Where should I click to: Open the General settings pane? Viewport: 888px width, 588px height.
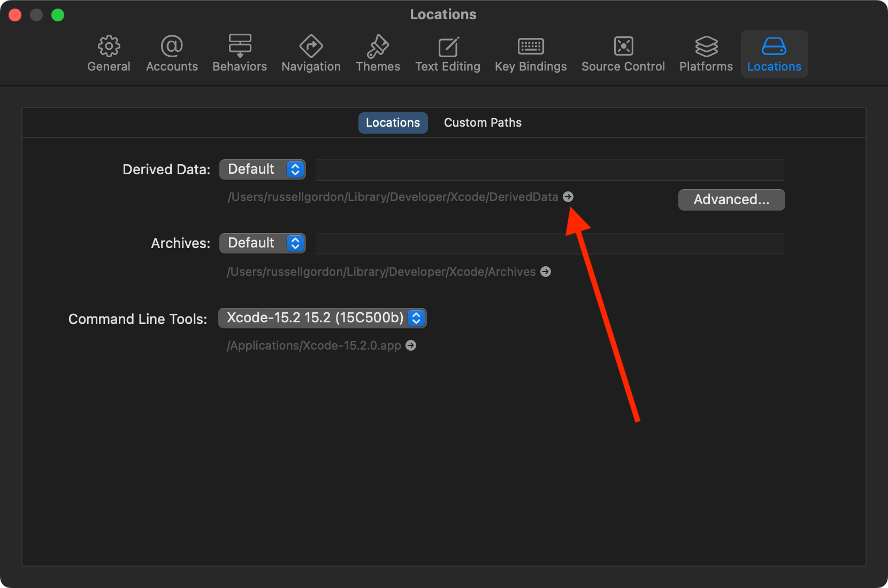tap(109, 52)
